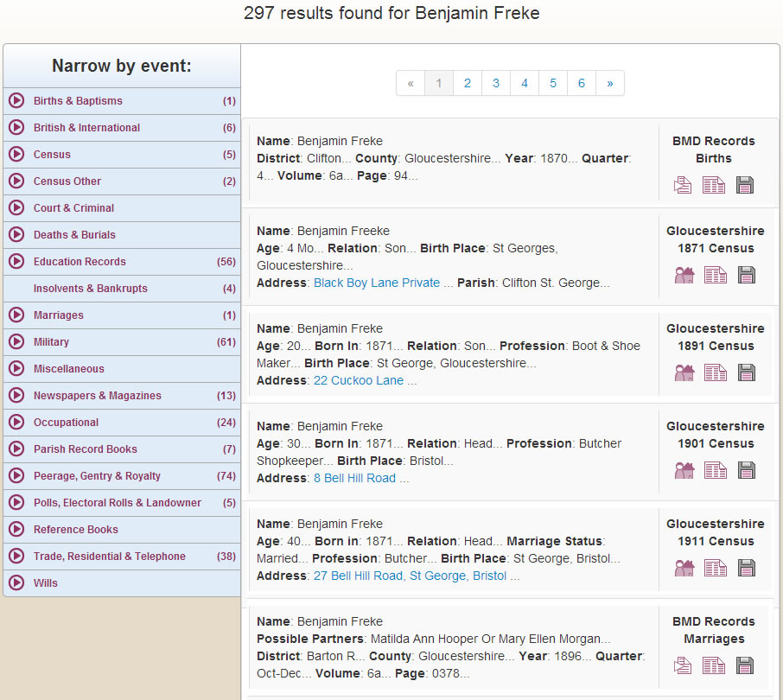Open the 8 Bell Hill Road address link
This screenshot has height=700, width=783.
[x=354, y=478]
